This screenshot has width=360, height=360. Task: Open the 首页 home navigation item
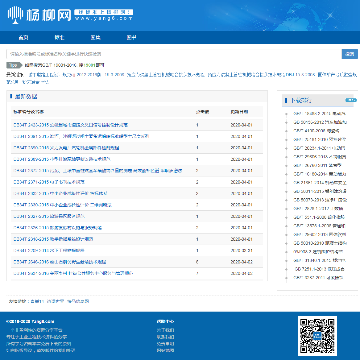(23, 37)
